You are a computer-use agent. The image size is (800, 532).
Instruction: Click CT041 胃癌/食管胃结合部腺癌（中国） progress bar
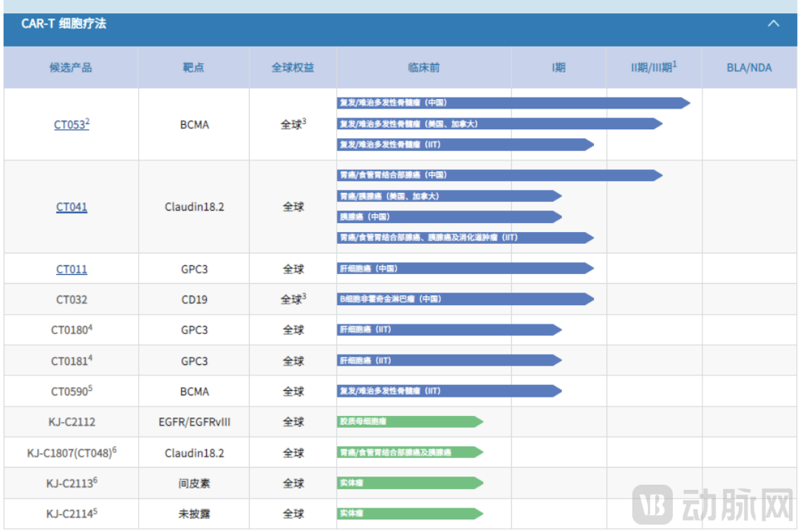coord(499,176)
